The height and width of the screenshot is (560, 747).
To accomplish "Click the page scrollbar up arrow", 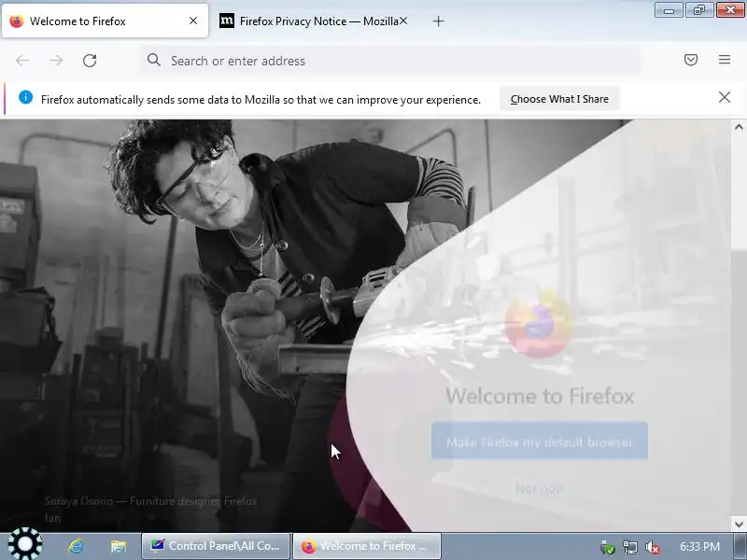I will (739, 127).
